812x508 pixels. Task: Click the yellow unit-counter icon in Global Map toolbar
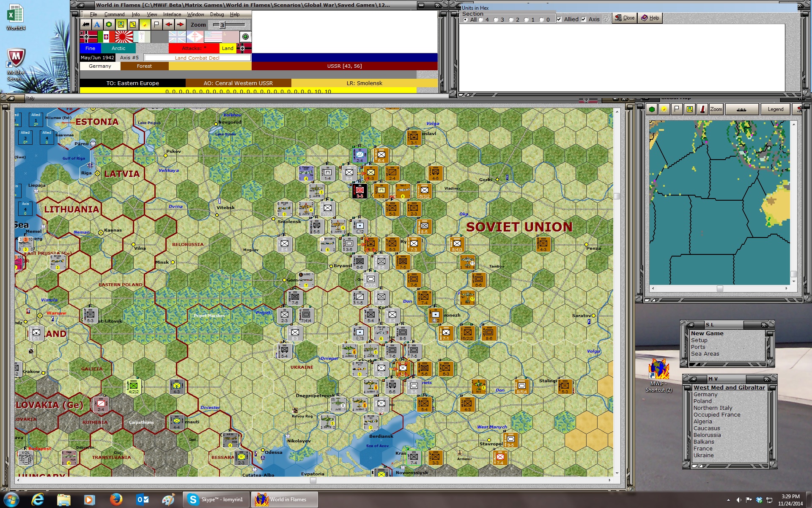(689, 109)
